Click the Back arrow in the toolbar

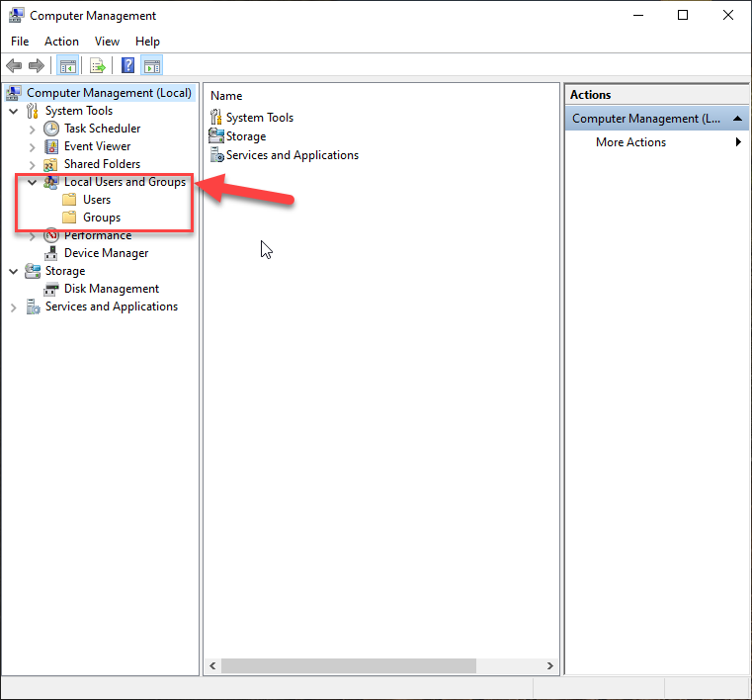[14, 66]
